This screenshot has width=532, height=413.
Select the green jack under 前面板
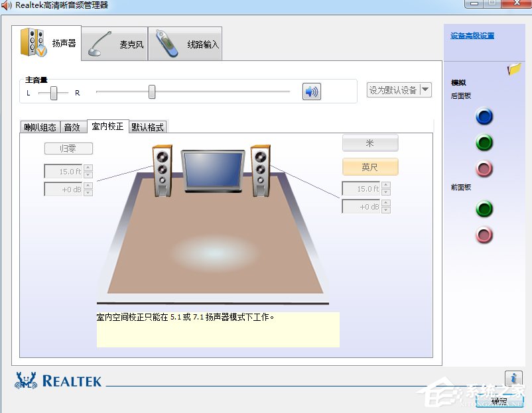(484, 209)
